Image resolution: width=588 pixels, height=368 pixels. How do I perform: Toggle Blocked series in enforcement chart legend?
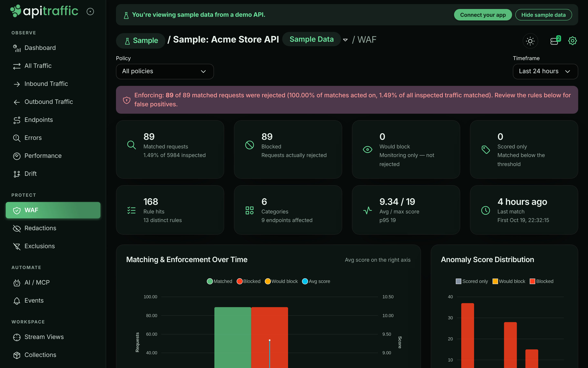[x=248, y=281]
